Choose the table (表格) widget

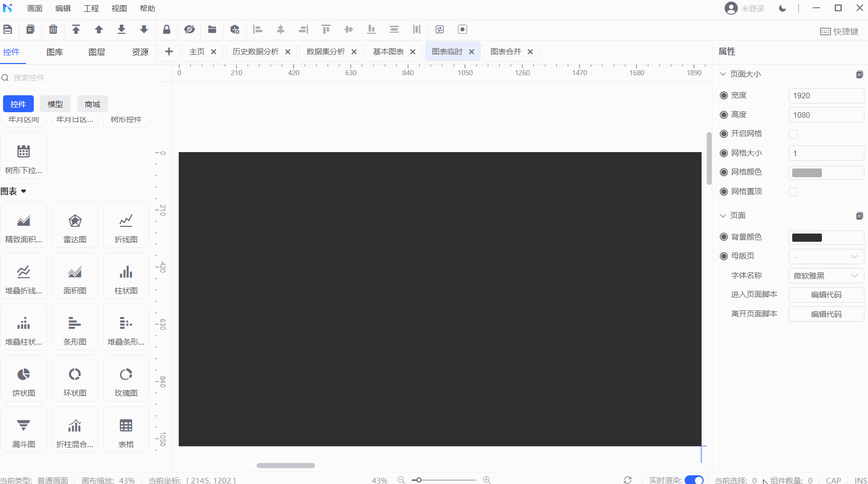126,431
